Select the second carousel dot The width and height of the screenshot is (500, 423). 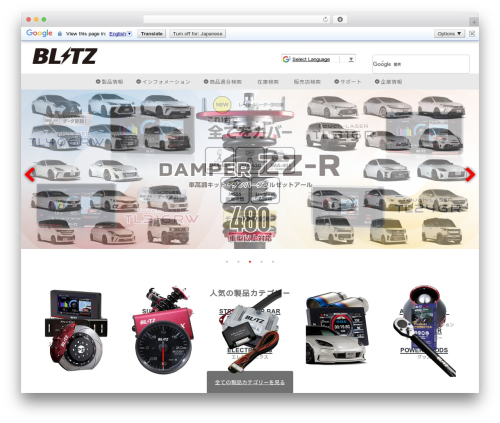(238, 262)
